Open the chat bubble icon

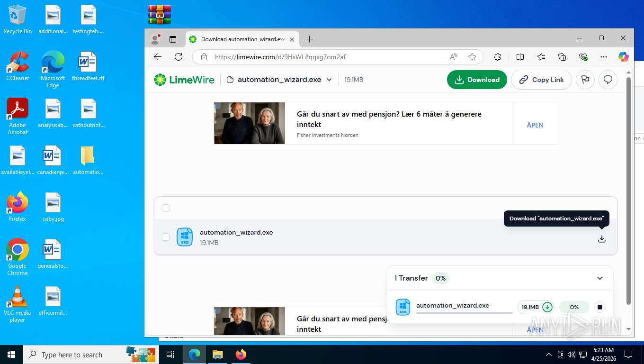(x=608, y=80)
